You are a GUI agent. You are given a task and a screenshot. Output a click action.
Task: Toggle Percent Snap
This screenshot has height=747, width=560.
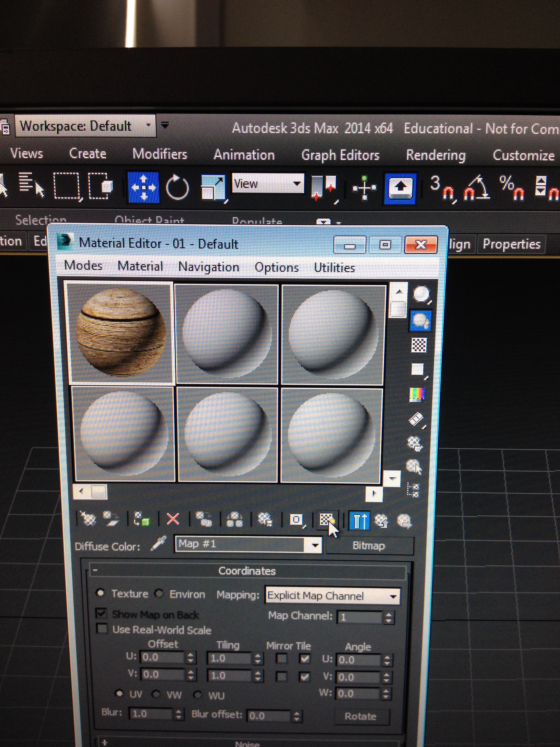[x=512, y=188]
